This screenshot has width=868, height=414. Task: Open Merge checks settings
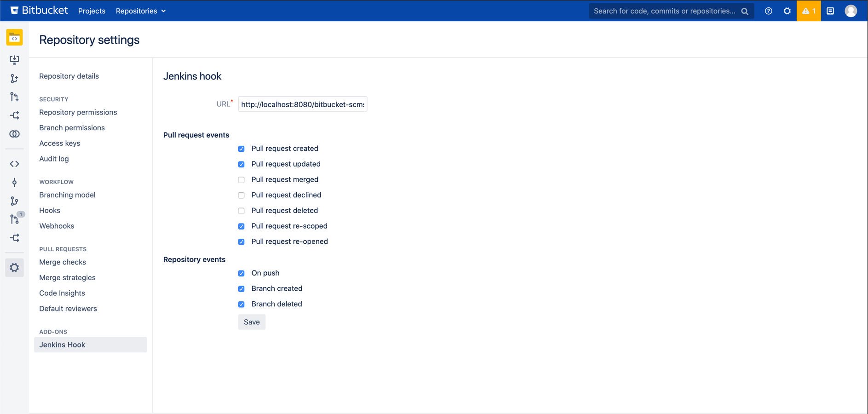(x=63, y=262)
